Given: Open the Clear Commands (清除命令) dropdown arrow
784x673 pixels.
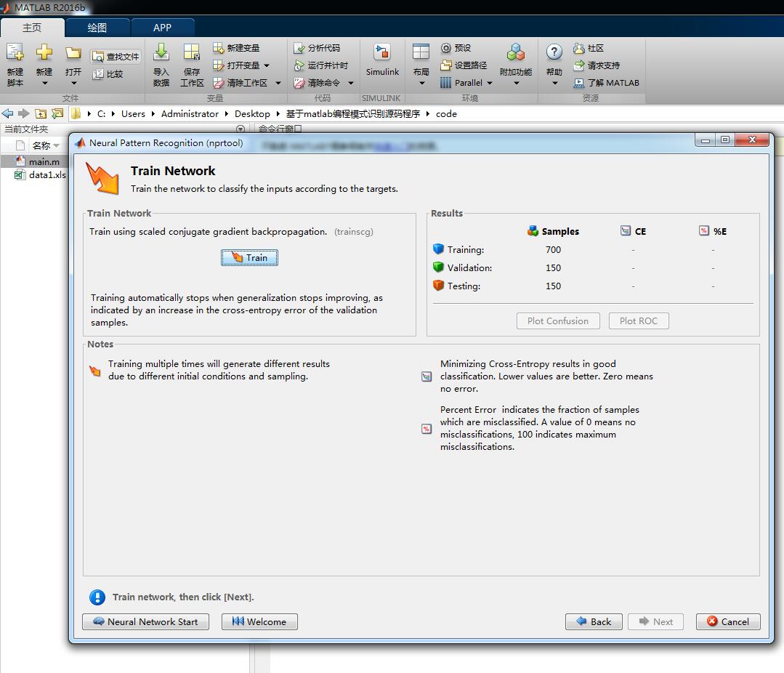Looking at the screenshot, I should (x=351, y=83).
